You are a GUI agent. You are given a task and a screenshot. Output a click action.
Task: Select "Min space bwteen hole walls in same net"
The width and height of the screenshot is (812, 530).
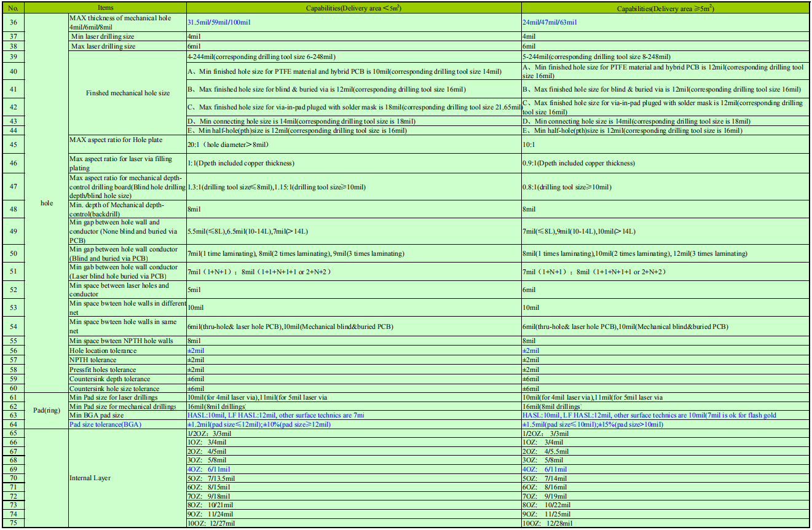pyautogui.click(x=127, y=326)
